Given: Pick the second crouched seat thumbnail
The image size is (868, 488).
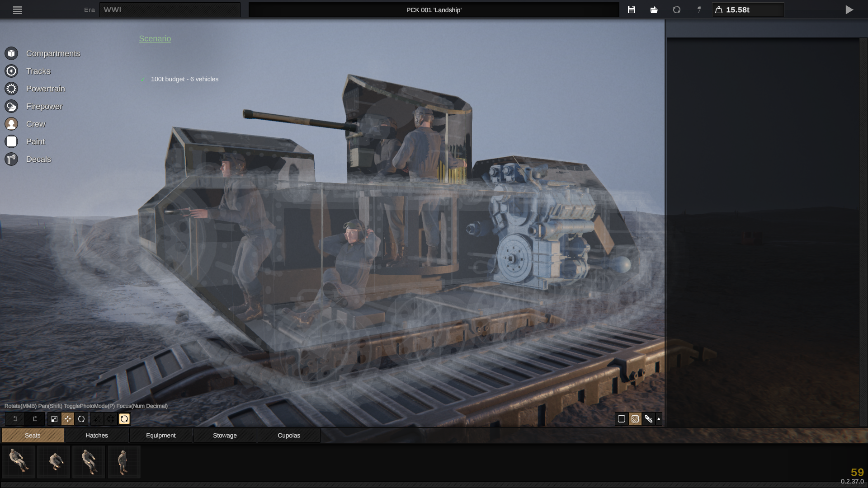Looking at the screenshot, I should point(54,462).
